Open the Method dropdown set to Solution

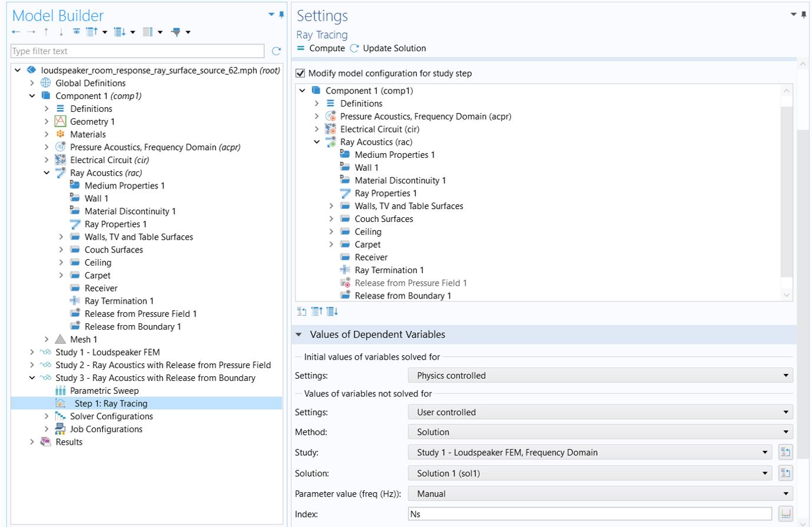[600, 432]
